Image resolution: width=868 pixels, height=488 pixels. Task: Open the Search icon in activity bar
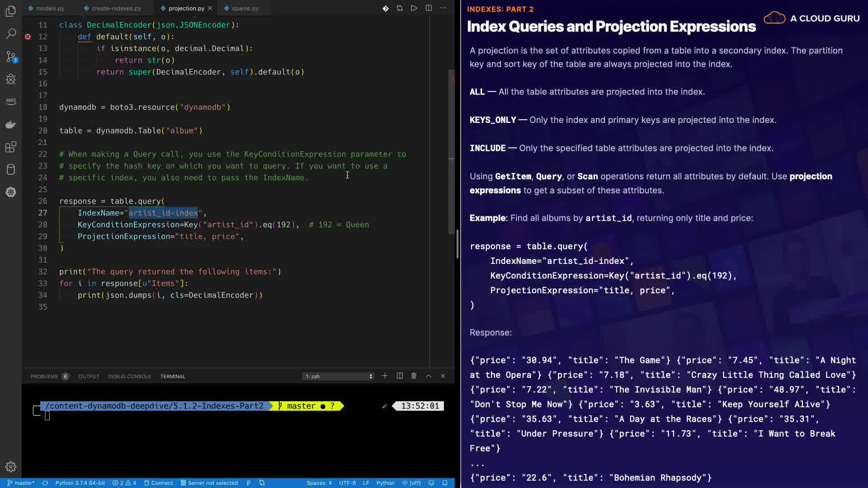tap(11, 34)
